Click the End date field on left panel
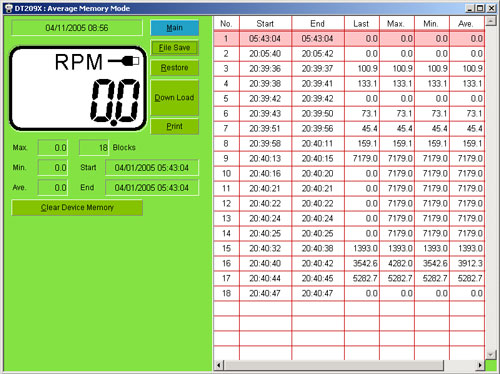The image size is (500, 374). 152,188
